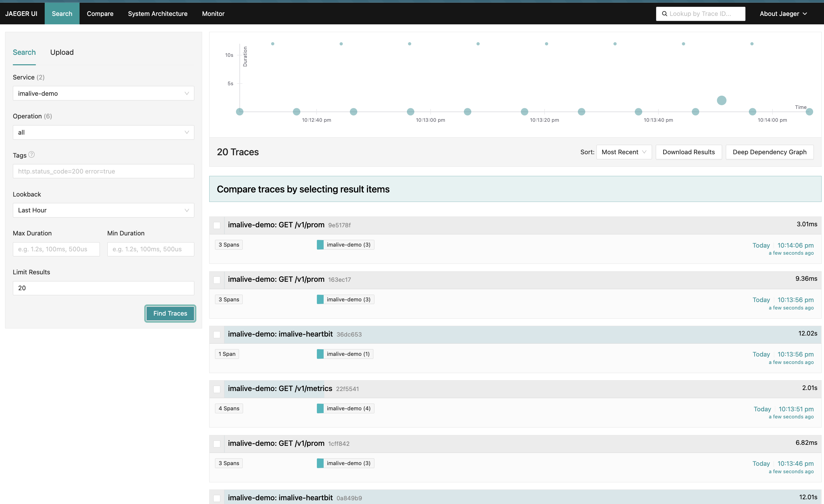Open the Search tab in top navigation
824x504 pixels.
coord(62,14)
